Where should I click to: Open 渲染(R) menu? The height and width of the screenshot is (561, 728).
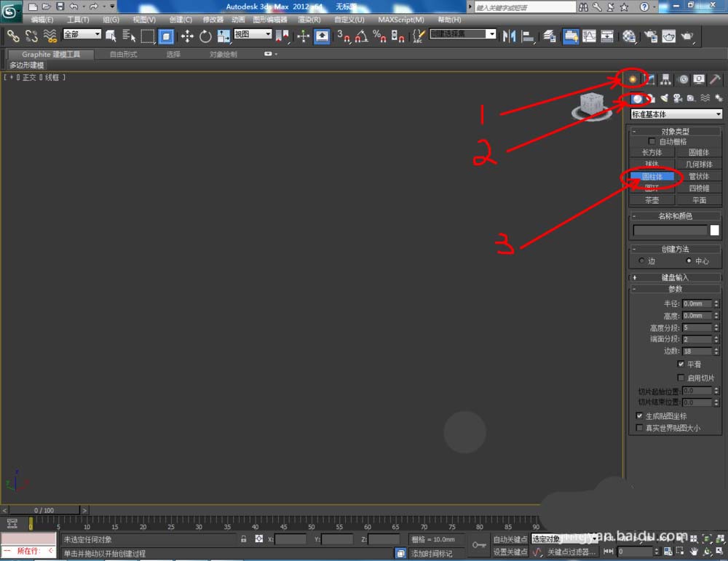click(309, 20)
